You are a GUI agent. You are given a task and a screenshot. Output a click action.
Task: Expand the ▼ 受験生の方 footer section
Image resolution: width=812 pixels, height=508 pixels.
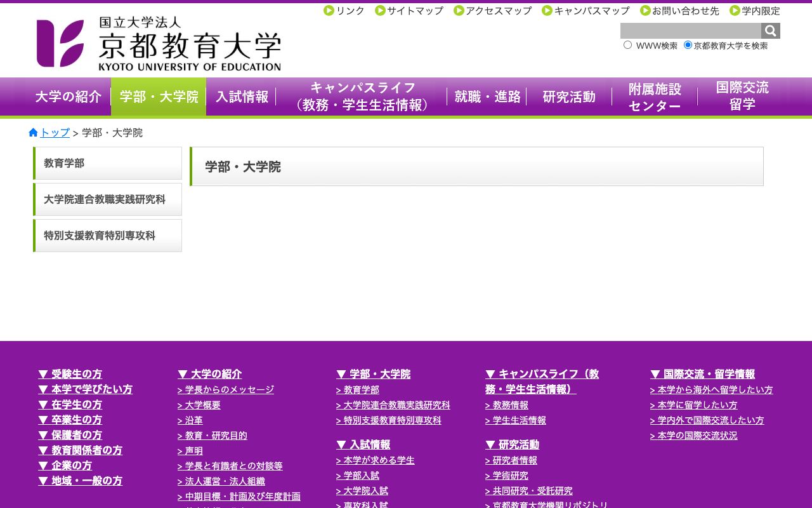coord(72,374)
